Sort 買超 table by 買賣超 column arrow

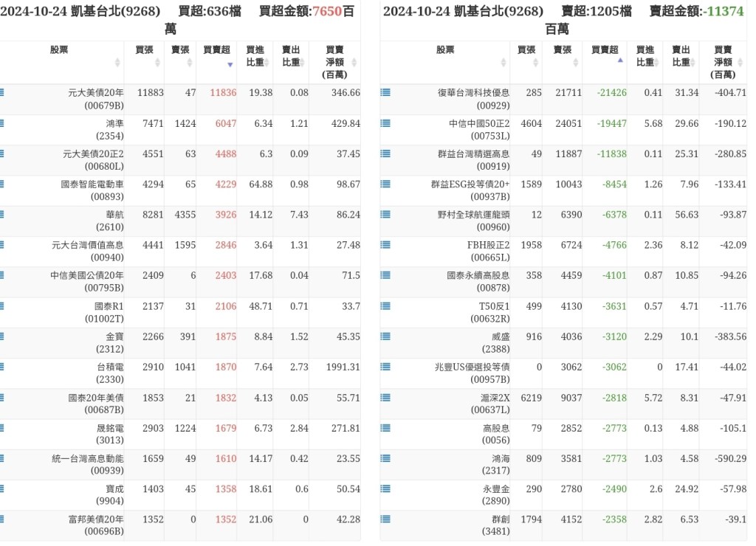click(x=230, y=64)
